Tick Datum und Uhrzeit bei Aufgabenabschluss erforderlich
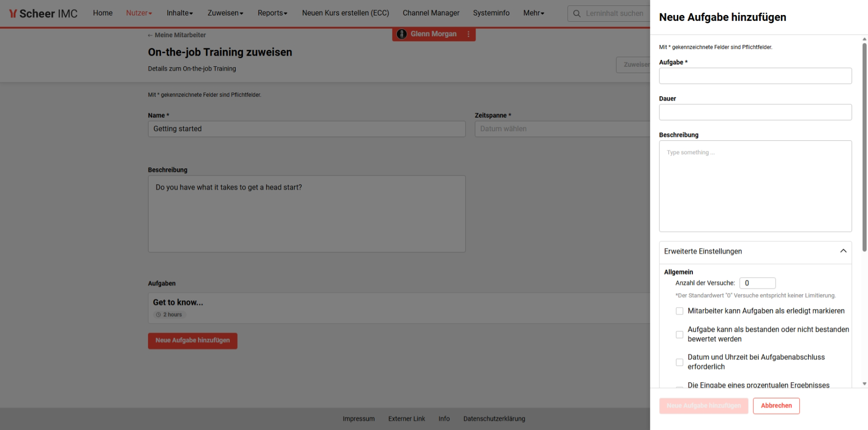Screen dimensions: 868x430 click(x=679, y=362)
